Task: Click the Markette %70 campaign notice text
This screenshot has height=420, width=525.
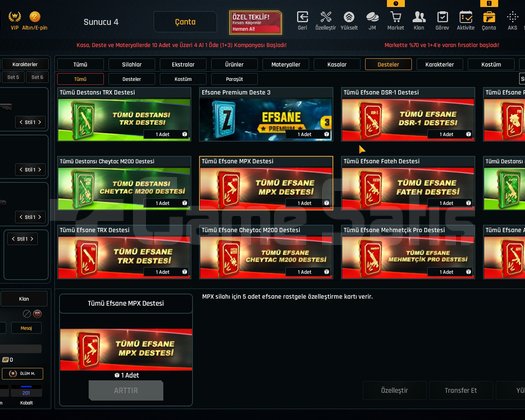Action: (442, 45)
